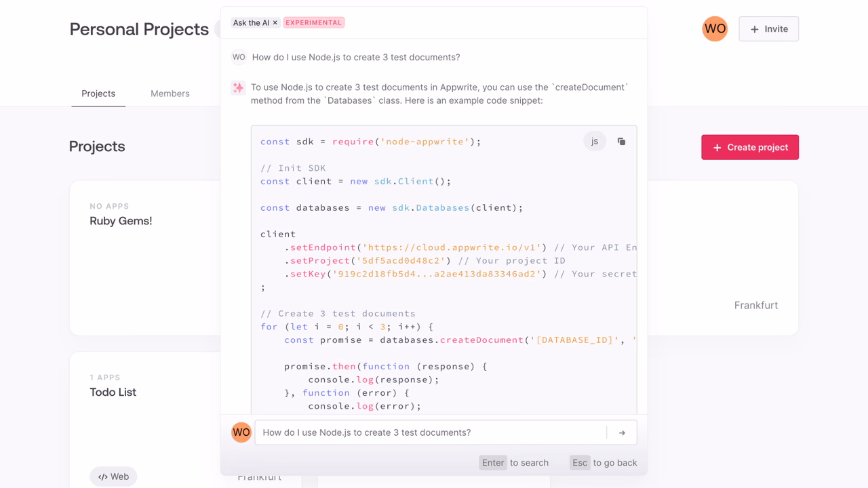Click the Esc key hint

click(580, 463)
